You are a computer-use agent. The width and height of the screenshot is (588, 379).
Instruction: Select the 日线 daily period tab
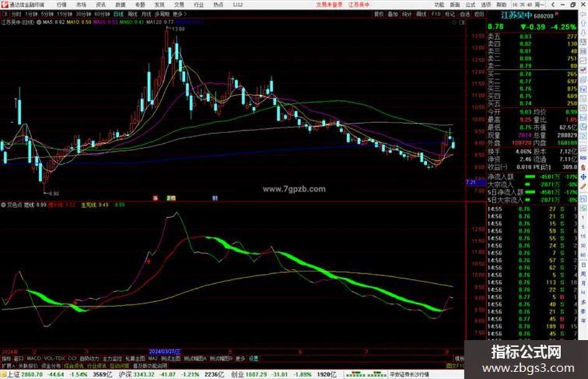tap(118, 14)
